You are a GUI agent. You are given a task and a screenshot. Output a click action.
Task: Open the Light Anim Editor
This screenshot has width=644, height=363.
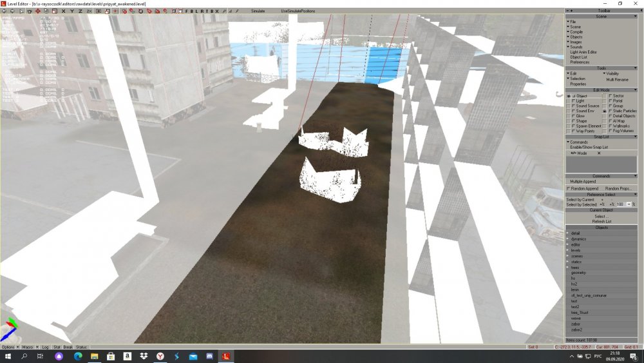583,52
